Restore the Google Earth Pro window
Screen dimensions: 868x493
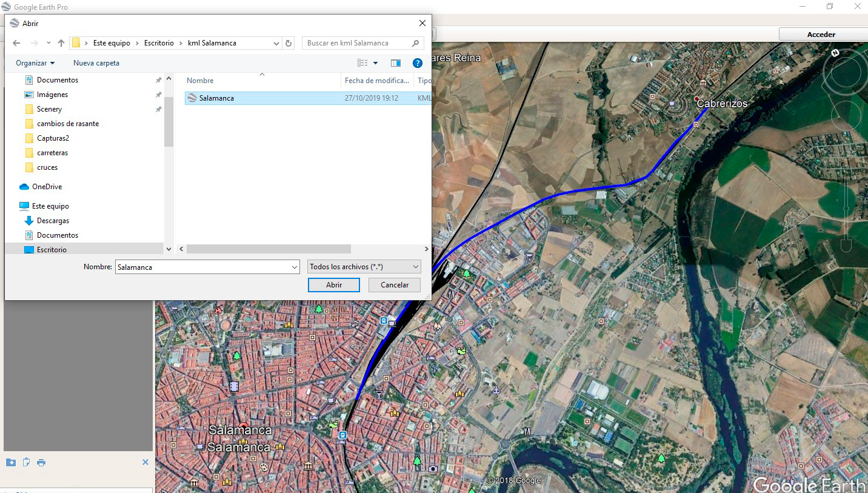click(830, 7)
